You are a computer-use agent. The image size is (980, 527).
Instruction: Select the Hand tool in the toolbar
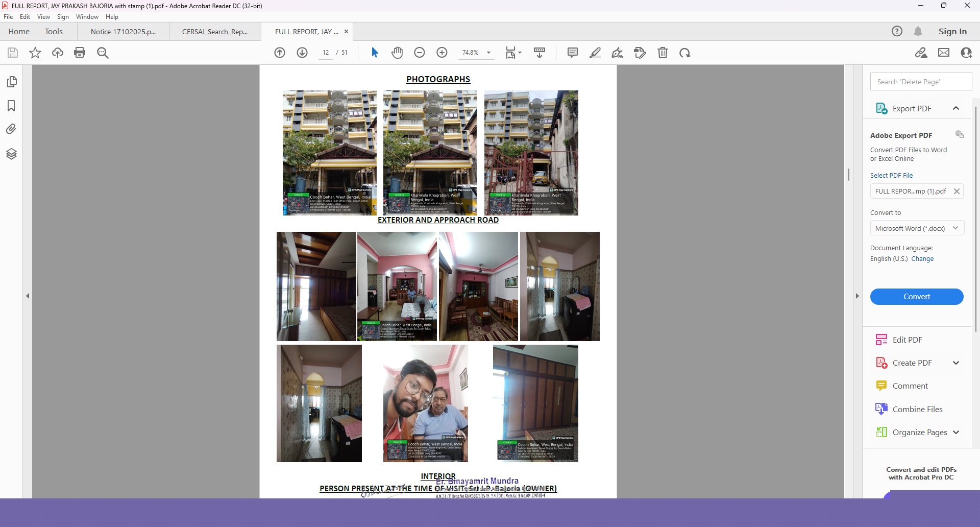[397, 52]
